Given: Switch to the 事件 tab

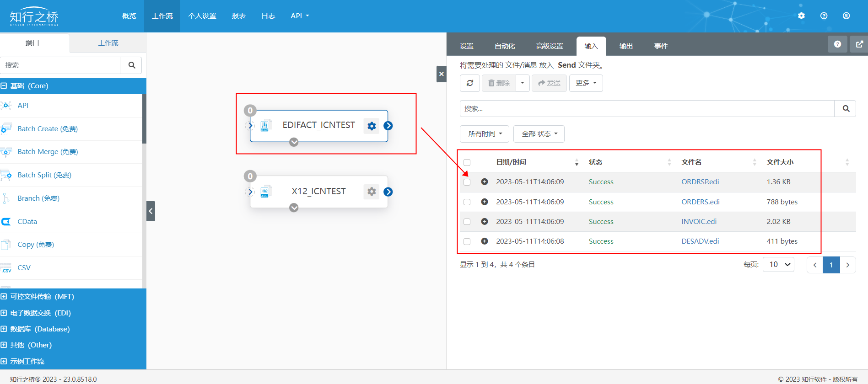Looking at the screenshot, I should (x=661, y=46).
